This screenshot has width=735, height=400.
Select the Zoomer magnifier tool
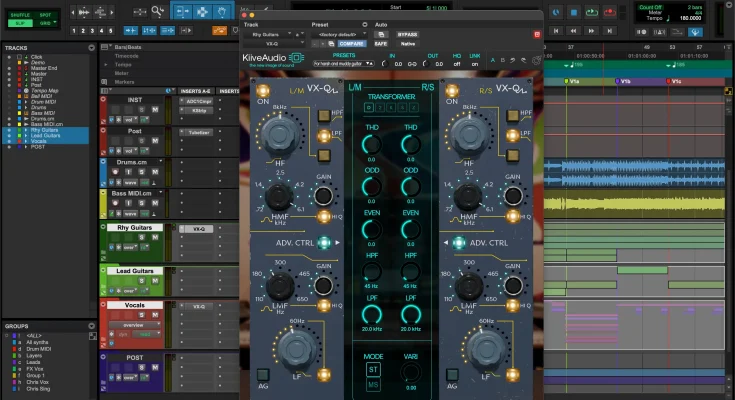tap(158, 12)
